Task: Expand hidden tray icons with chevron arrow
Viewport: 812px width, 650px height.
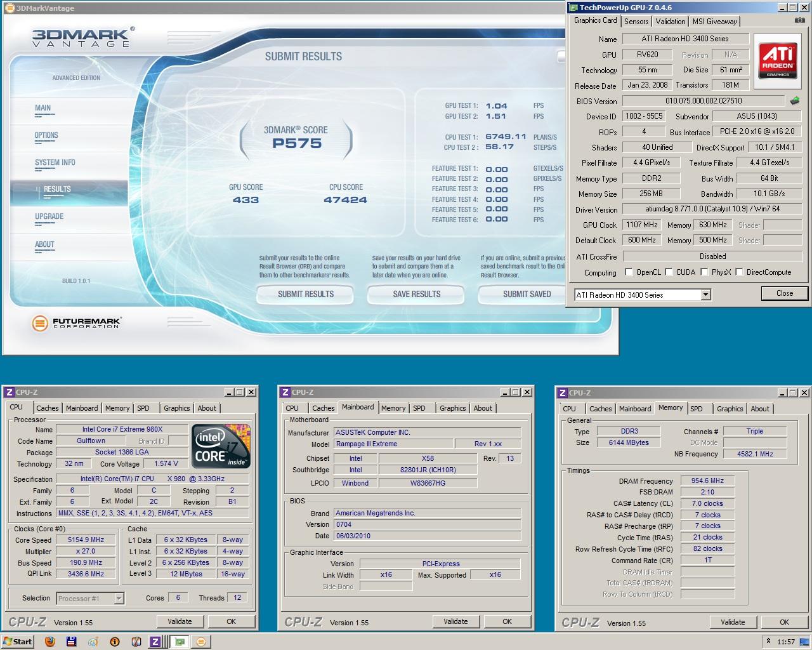Action: tap(768, 641)
